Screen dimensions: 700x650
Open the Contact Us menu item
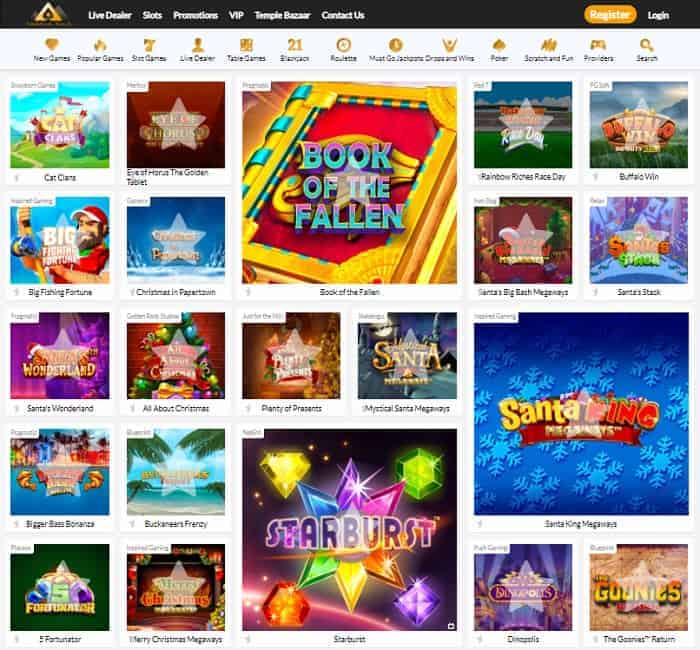(x=343, y=15)
